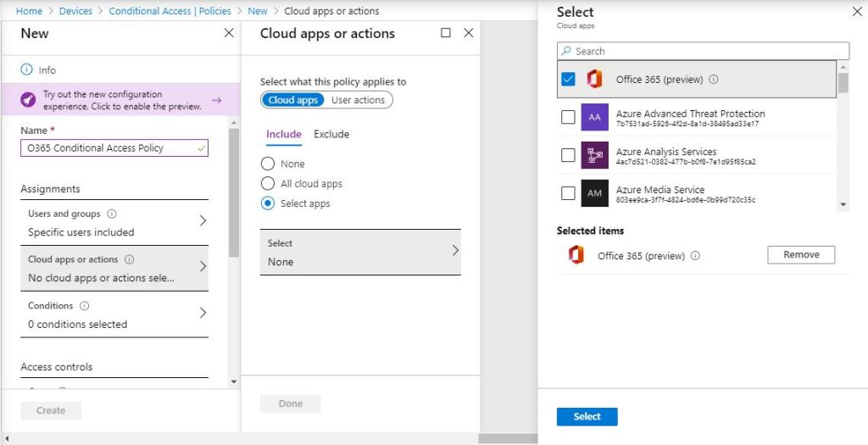Remove Office 365 from selected items
The height and width of the screenshot is (445, 868).
(x=800, y=255)
